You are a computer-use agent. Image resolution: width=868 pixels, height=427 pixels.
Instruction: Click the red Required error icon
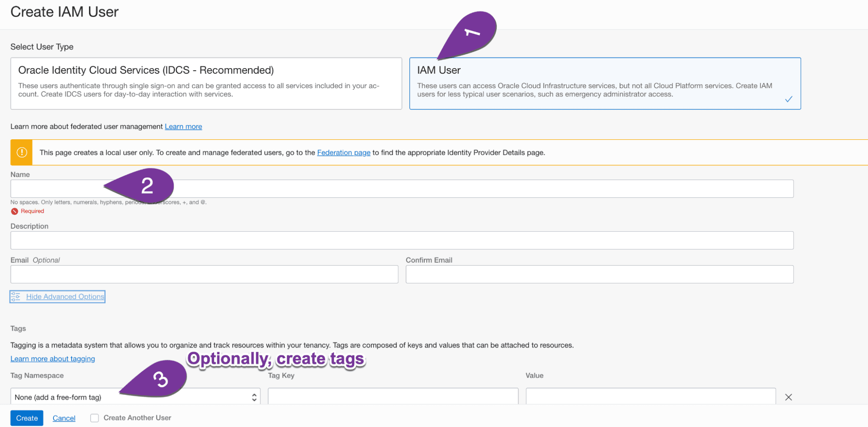pos(14,211)
